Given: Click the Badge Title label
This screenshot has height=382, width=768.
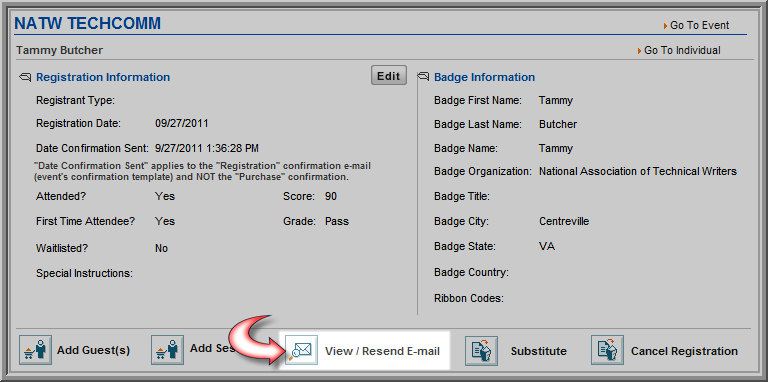Looking at the screenshot, I should click(462, 197).
